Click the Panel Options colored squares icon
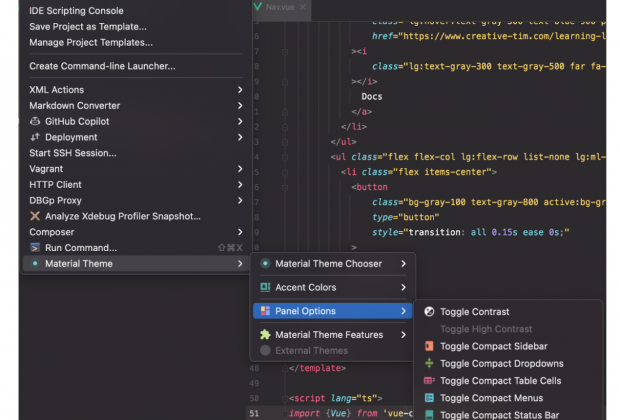The height and width of the screenshot is (420, 620). pos(265,311)
